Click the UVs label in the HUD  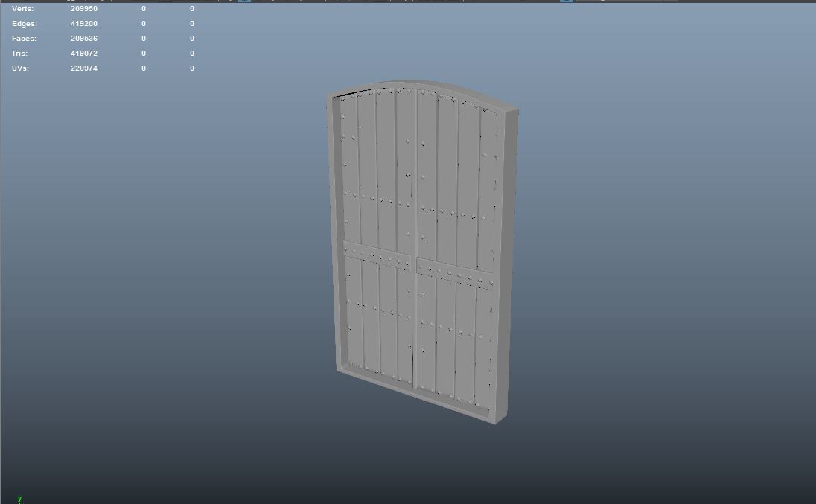tap(20, 68)
